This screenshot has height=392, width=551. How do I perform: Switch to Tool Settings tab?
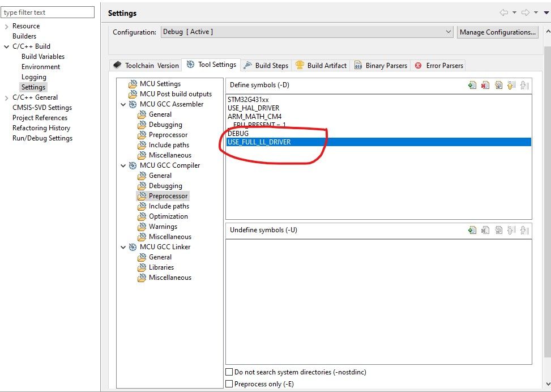(x=211, y=65)
